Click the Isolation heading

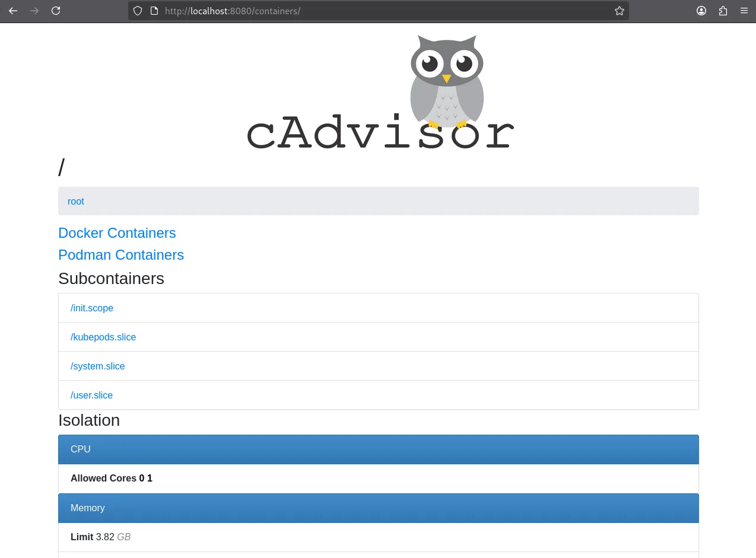point(89,420)
